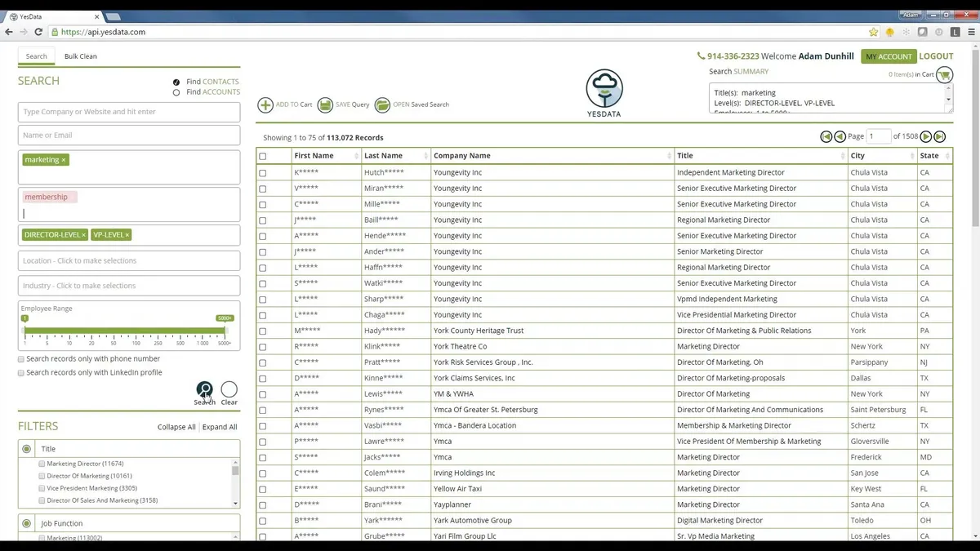Viewport: 980px width, 551px height.
Task: Go to first page of results
Action: coord(826,136)
